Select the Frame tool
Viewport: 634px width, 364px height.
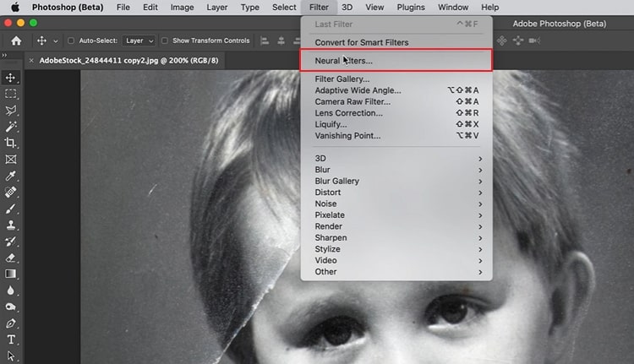[x=10, y=159]
